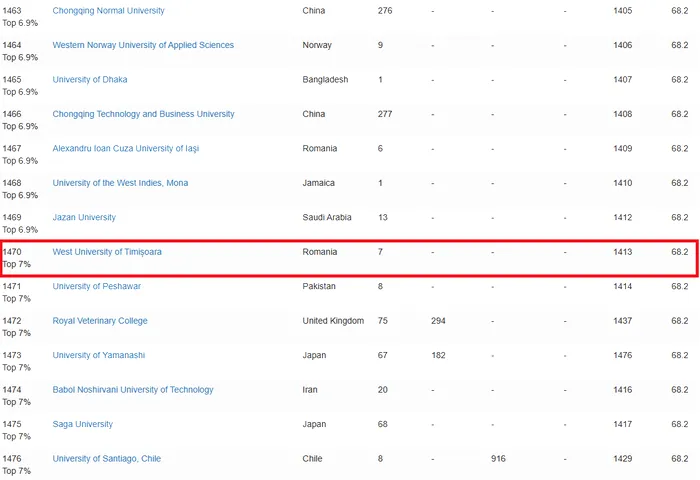Open University of Santiago, Chile link
The height and width of the screenshot is (480, 700).
(x=107, y=459)
